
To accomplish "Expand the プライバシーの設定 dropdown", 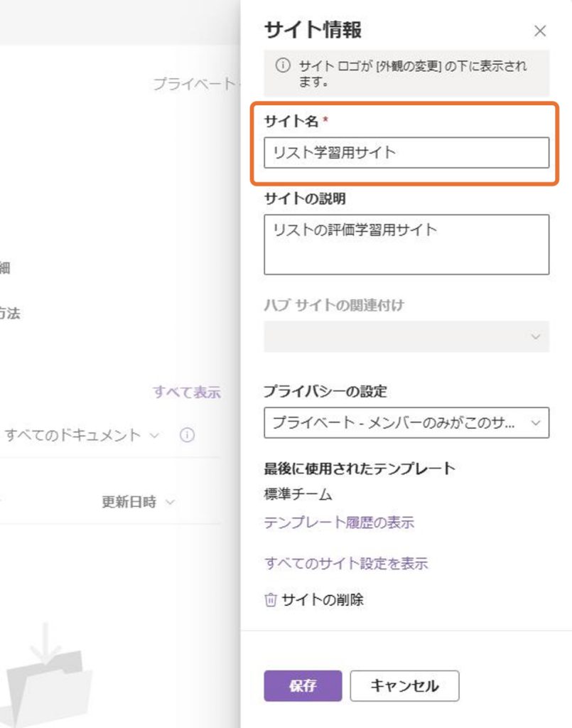I will [x=406, y=422].
